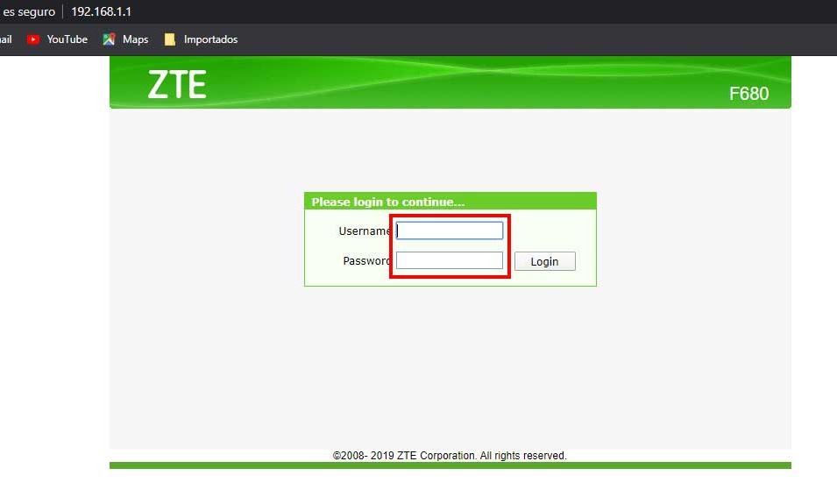Image resolution: width=837 pixels, height=504 pixels.
Task: Click the 'es seguro' security indicator
Action: (29, 11)
